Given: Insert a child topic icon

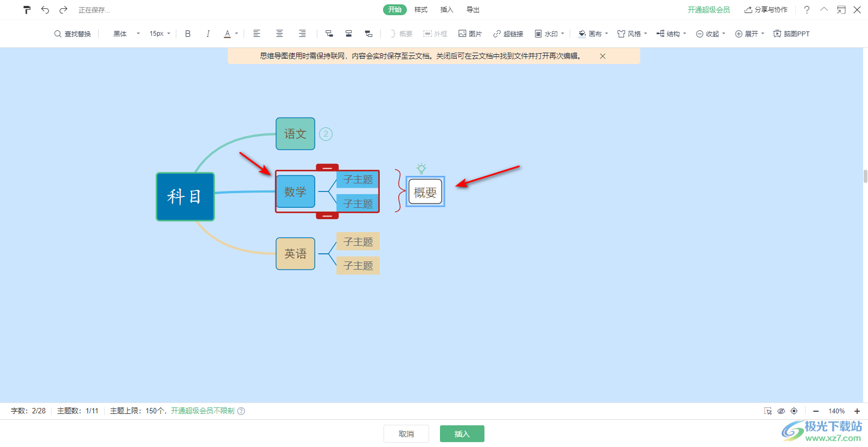Looking at the screenshot, I should click(329, 34).
